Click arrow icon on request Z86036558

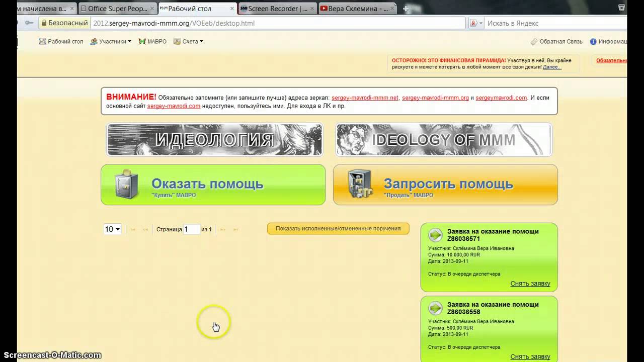(x=435, y=308)
